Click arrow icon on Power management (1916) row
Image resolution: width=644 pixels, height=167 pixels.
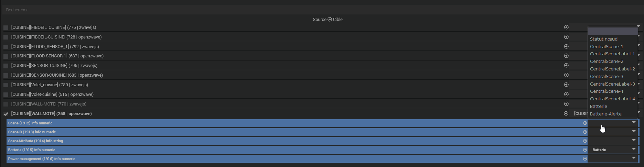click(585, 159)
